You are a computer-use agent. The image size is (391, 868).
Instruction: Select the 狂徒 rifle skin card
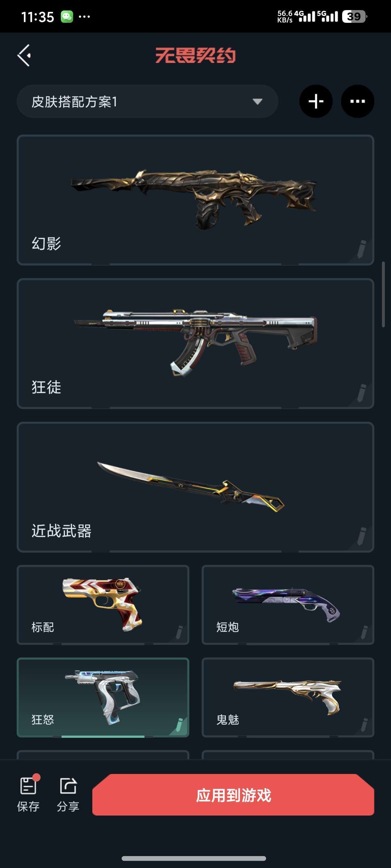pyautogui.click(x=195, y=344)
